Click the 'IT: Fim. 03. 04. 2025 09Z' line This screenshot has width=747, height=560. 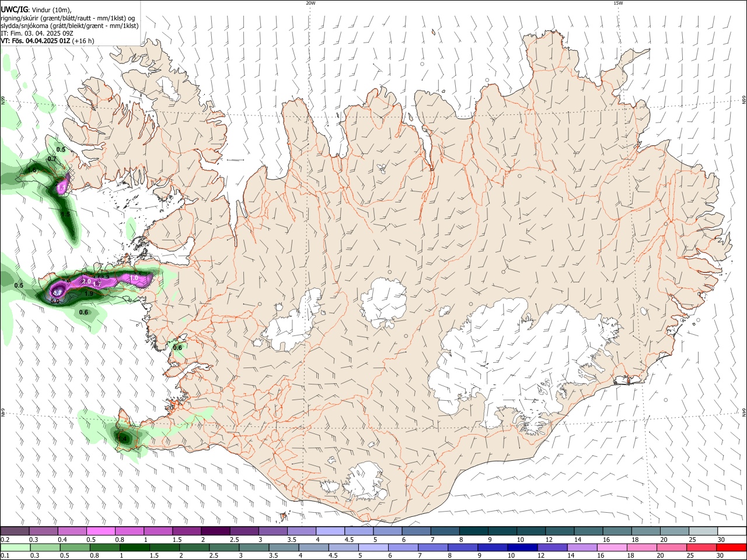pyautogui.click(x=37, y=33)
